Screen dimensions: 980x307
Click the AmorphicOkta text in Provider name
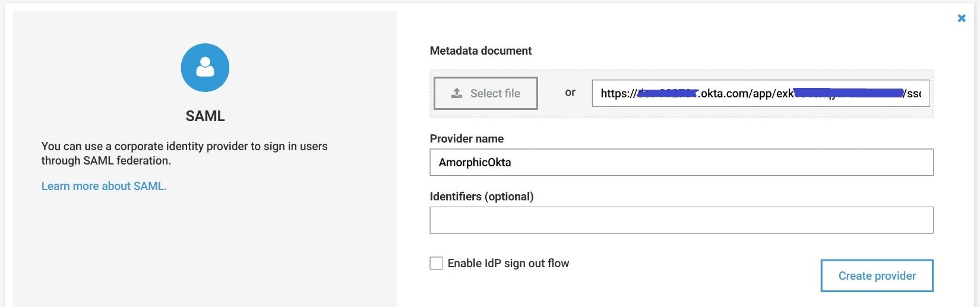pos(475,162)
